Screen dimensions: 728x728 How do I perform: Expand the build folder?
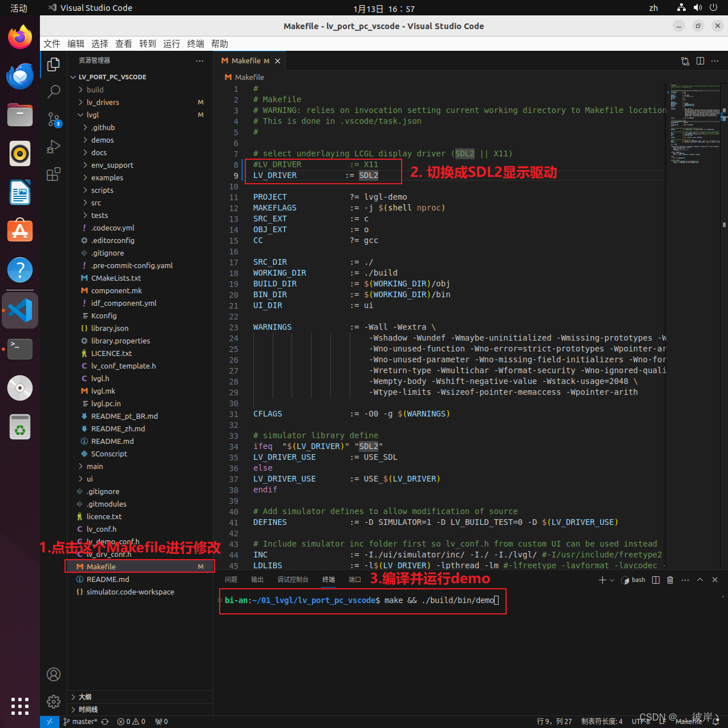point(95,90)
